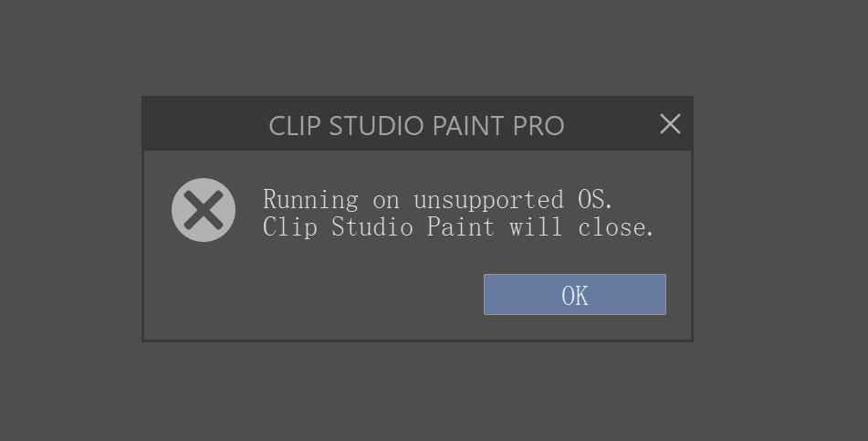This screenshot has width=868, height=441.
Task: Click the empty dialog area left of OK
Action: click(319, 295)
